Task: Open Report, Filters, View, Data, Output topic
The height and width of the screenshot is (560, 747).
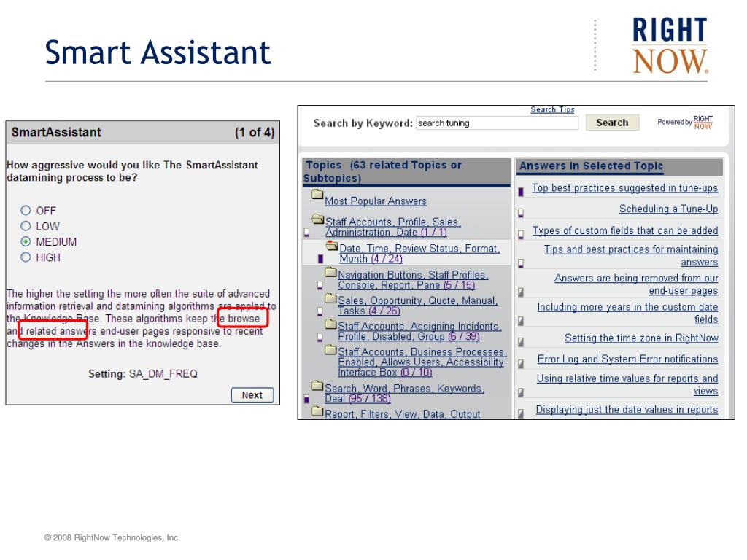Action: point(403,414)
